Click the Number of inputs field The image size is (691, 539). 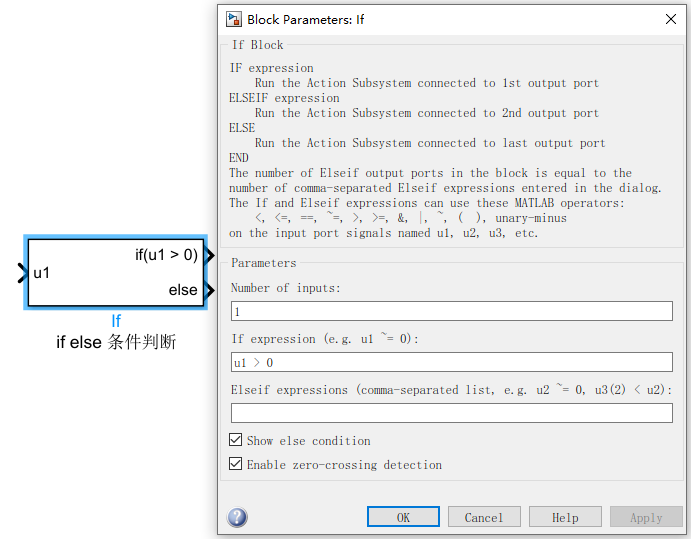tap(451, 311)
